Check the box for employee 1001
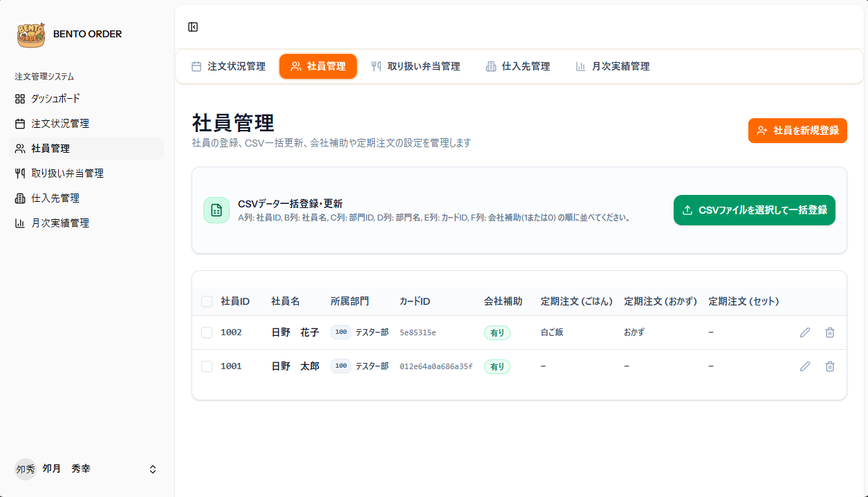This screenshot has height=497, width=868. click(207, 366)
